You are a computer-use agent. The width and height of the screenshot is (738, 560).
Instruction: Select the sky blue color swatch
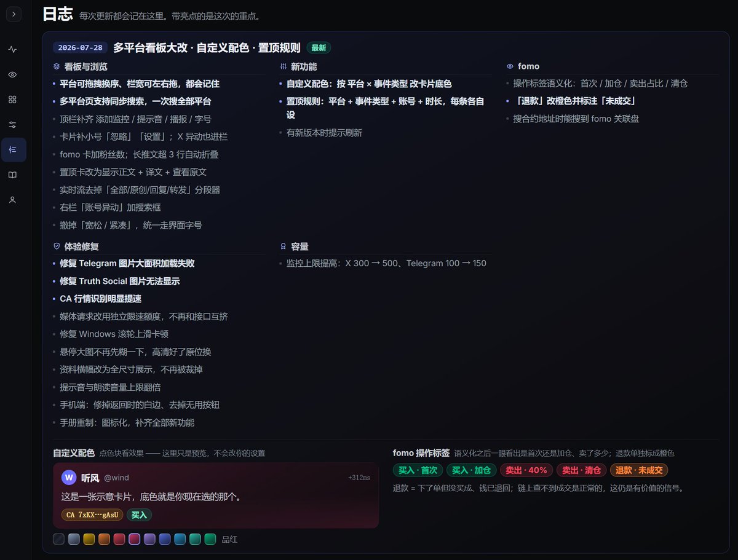(x=180, y=539)
